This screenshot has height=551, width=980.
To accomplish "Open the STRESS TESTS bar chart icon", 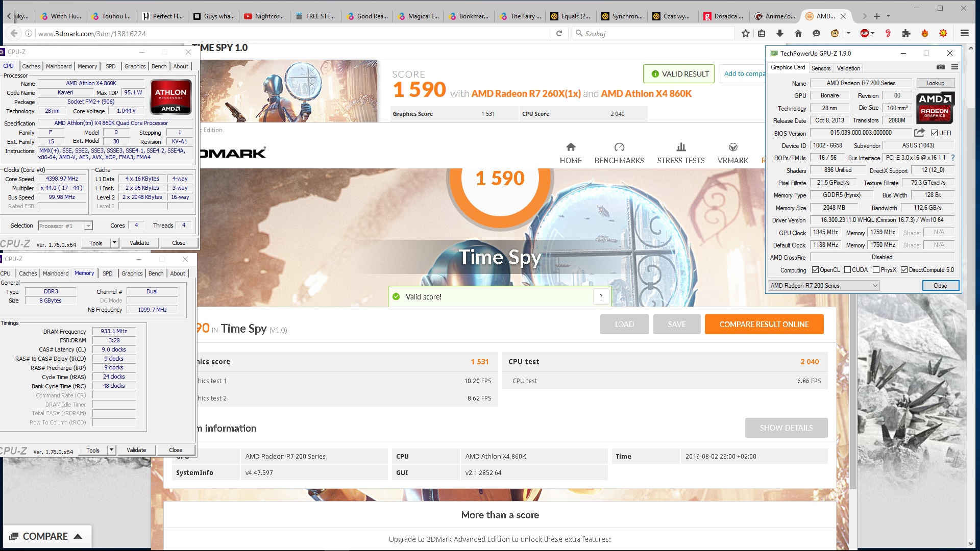I will point(681,147).
